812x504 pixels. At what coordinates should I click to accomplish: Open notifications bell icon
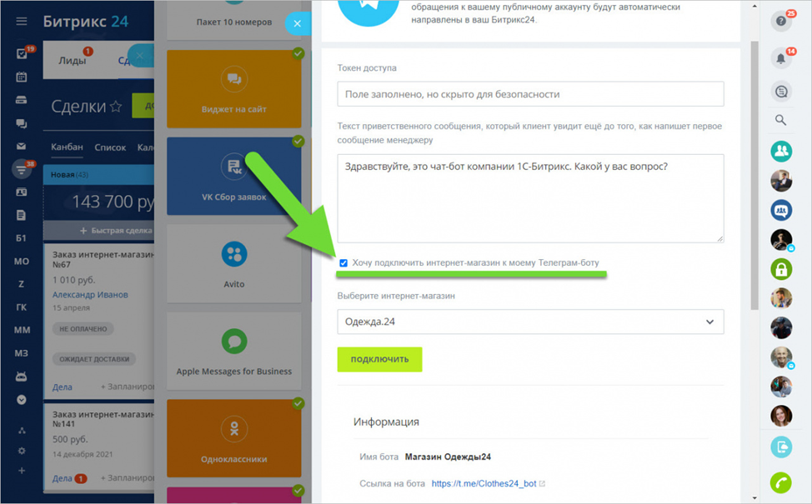click(781, 58)
